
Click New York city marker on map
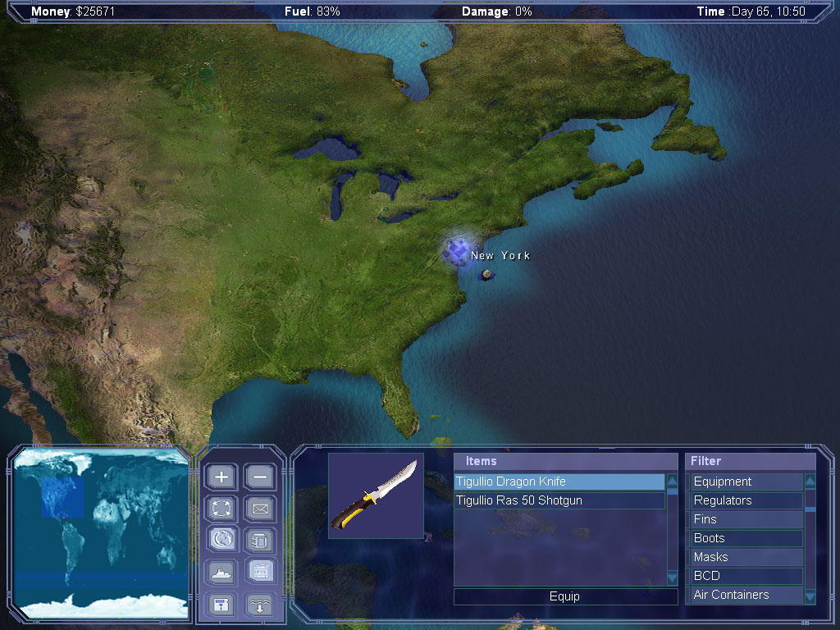(x=456, y=251)
